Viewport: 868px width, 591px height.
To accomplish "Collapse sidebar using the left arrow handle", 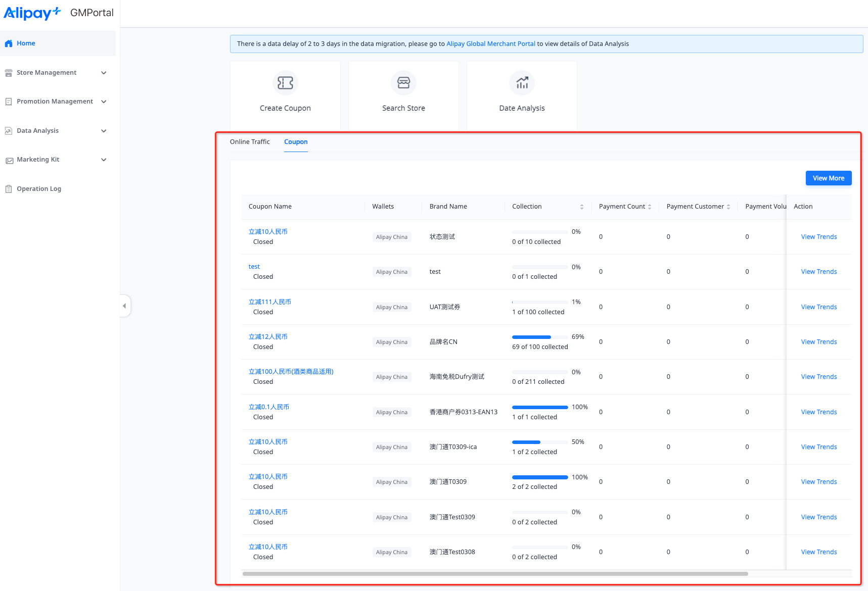I will pyautogui.click(x=125, y=306).
